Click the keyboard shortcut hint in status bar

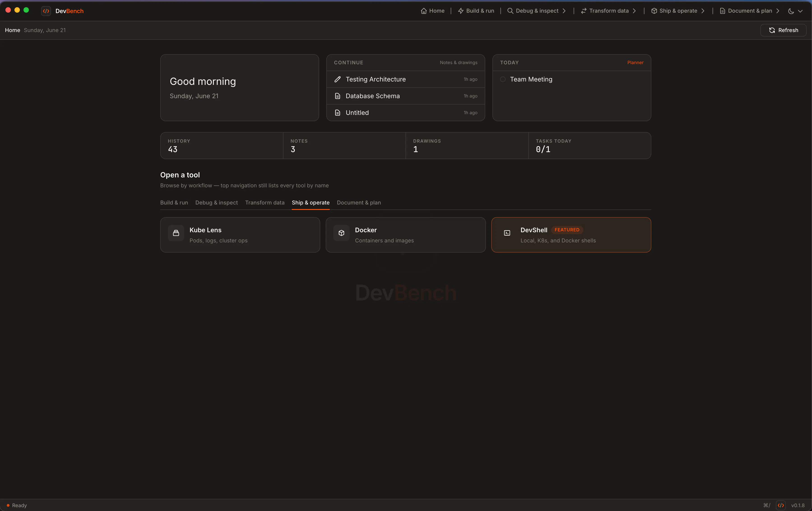tap(766, 505)
